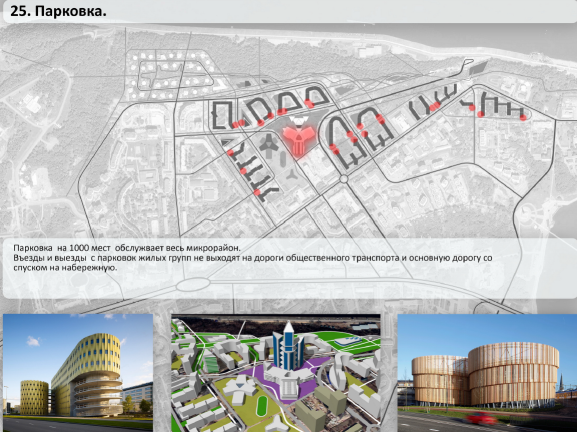Select the white diamond marker above red building

[299, 120]
